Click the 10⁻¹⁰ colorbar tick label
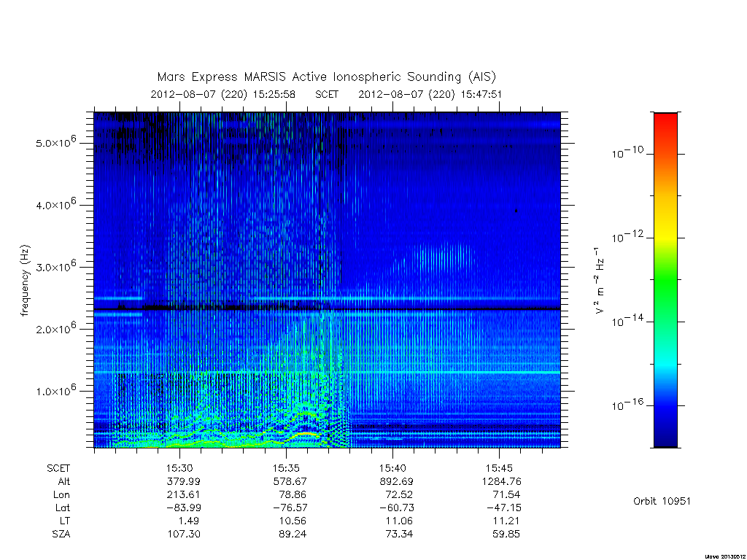This screenshot has height=560, width=747. point(627,152)
